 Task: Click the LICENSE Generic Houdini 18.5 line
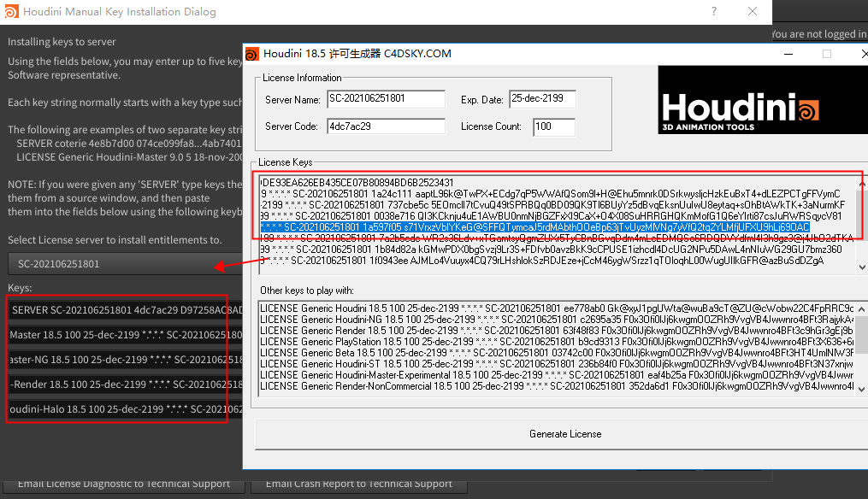point(557,308)
